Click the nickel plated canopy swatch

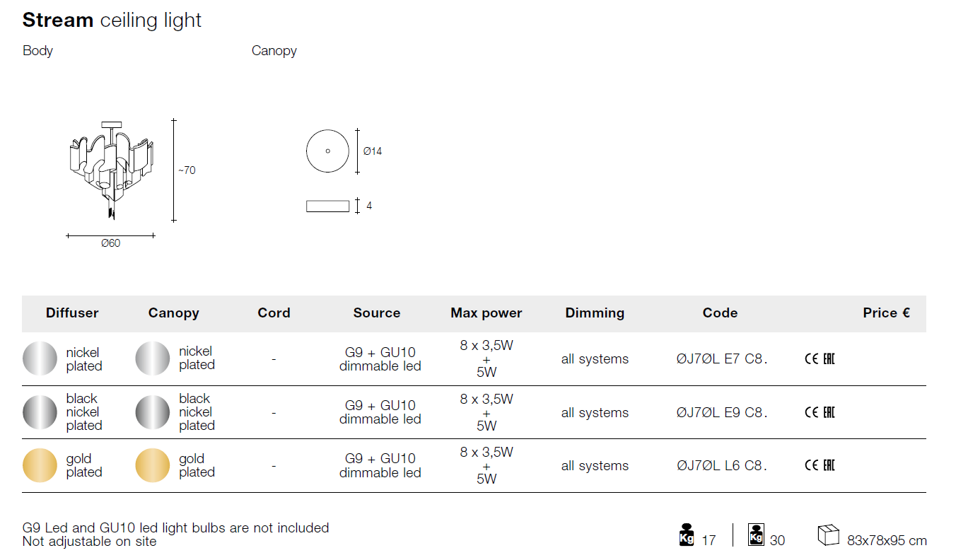point(153,358)
